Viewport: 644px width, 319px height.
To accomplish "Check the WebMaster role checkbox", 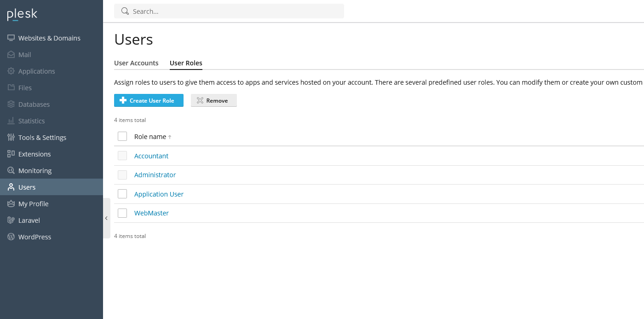I will (x=122, y=213).
